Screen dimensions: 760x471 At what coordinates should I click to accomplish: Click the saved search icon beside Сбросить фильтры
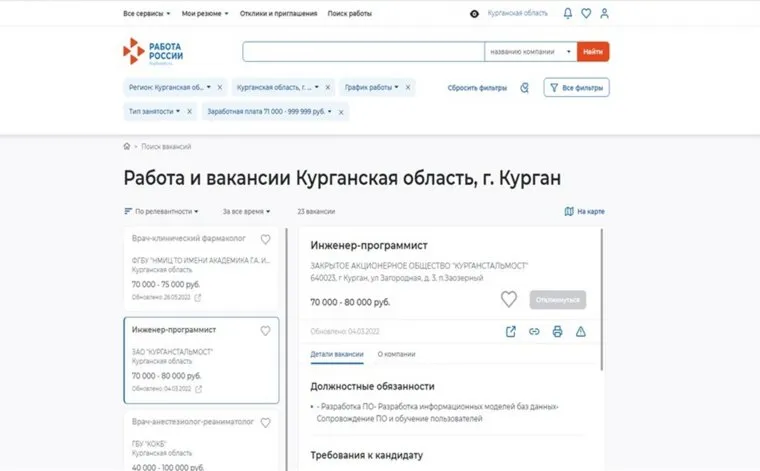tap(524, 88)
